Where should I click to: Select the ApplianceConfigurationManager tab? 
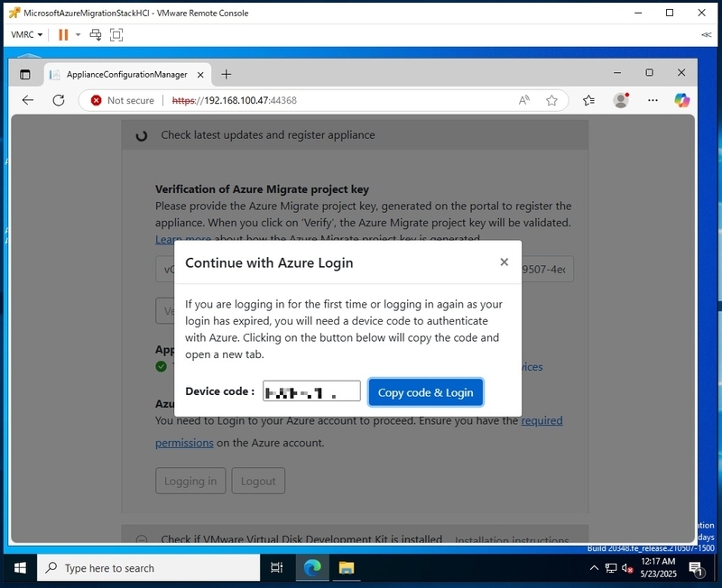coord(126,75)
